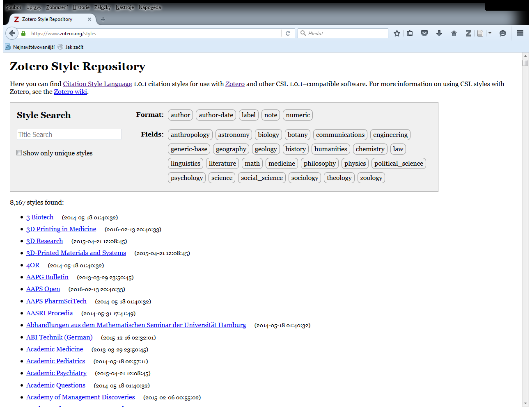This screenshot has height=410, width=532.
Task: Toggle the psychology field filter
Action: (187, 178)
